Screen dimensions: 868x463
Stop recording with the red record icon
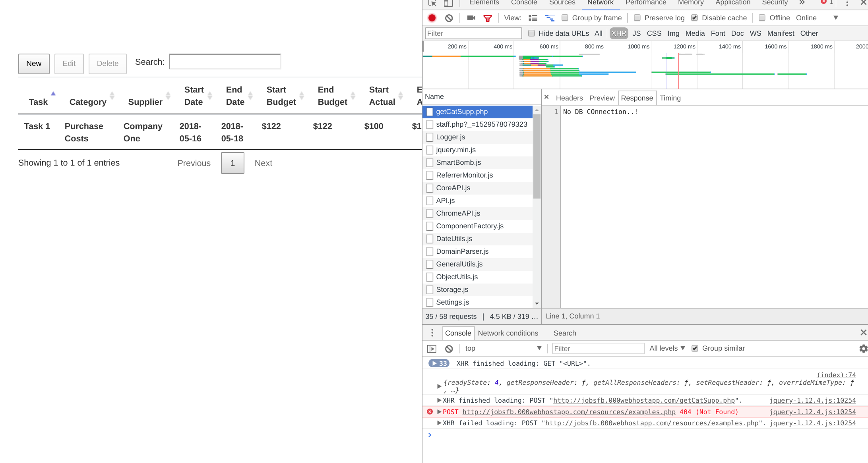[x=432, y=18]
